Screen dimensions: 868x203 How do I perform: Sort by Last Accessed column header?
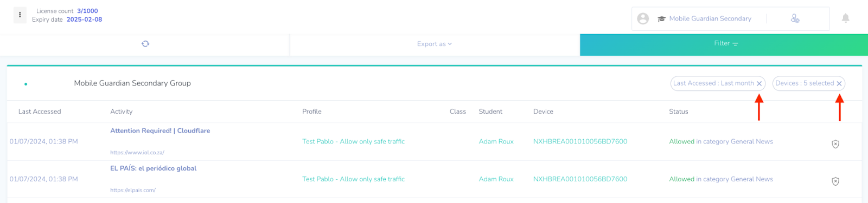pos(40,112)
